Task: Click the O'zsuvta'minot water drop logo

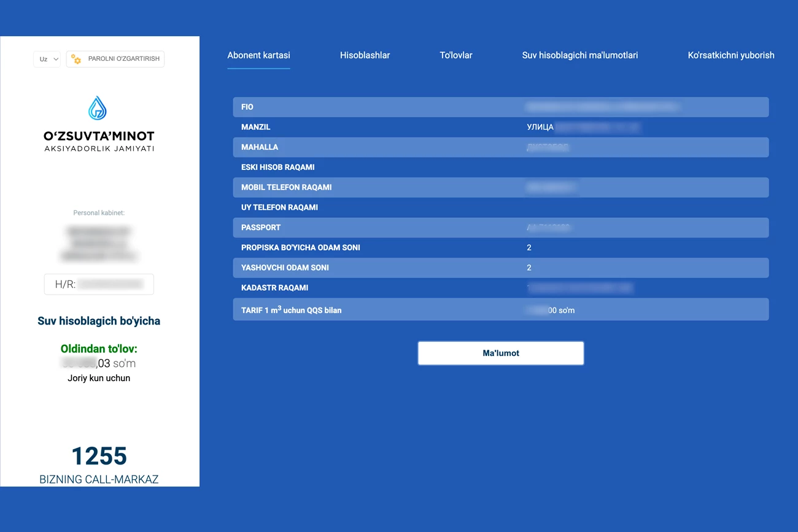Action: tap(98, 108)
